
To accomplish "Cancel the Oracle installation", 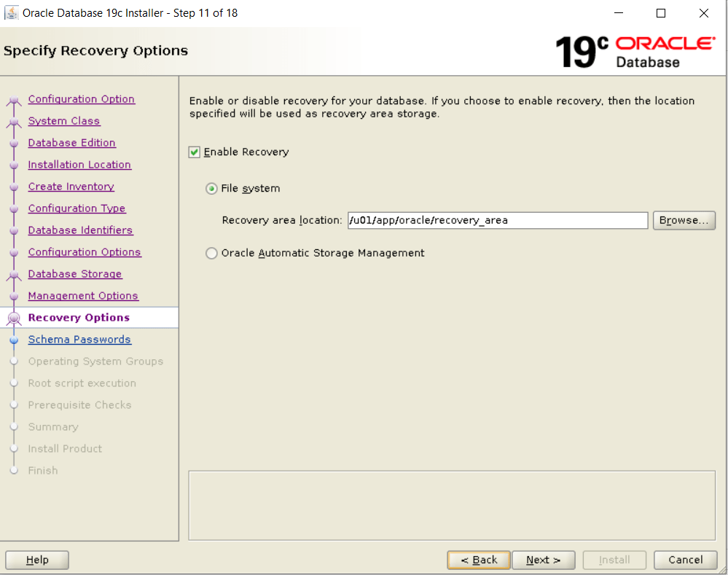I will click(685, 560).
